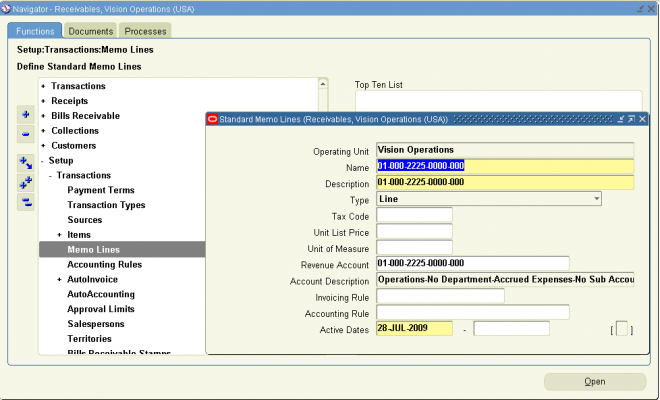Screen dimensions: 660x400
Task: Maximize the Standard Memo Lines window
Action: coord(631,120)
